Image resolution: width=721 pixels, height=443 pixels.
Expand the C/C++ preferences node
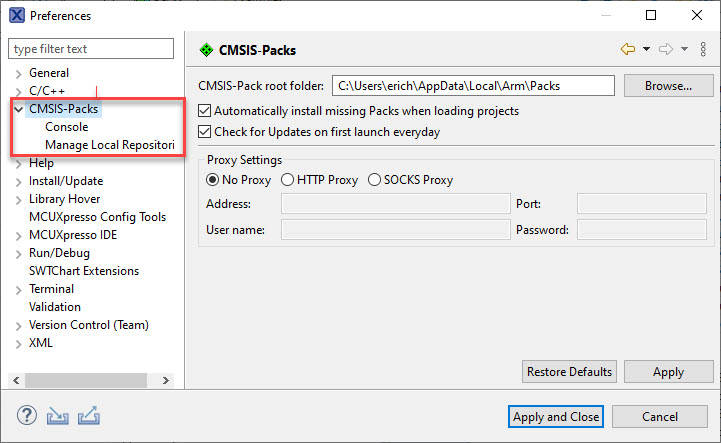point(19,91)
